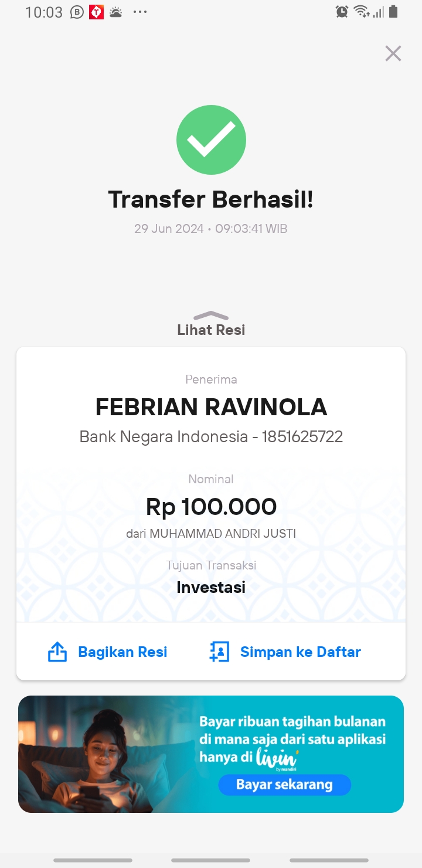Viewport: 422px width, 868px height.
Task: Tap the contact-add icon beside Simpan ke Daftar
Action: [219, 652]
